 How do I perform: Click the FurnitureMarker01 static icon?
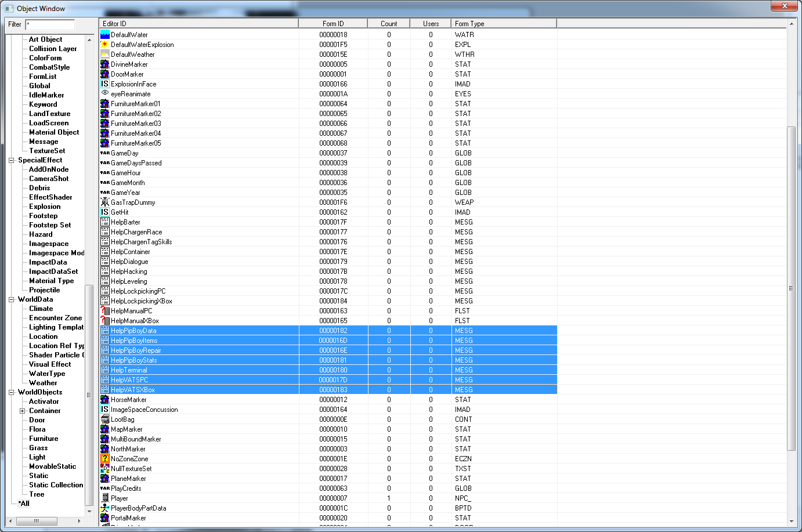105,104
